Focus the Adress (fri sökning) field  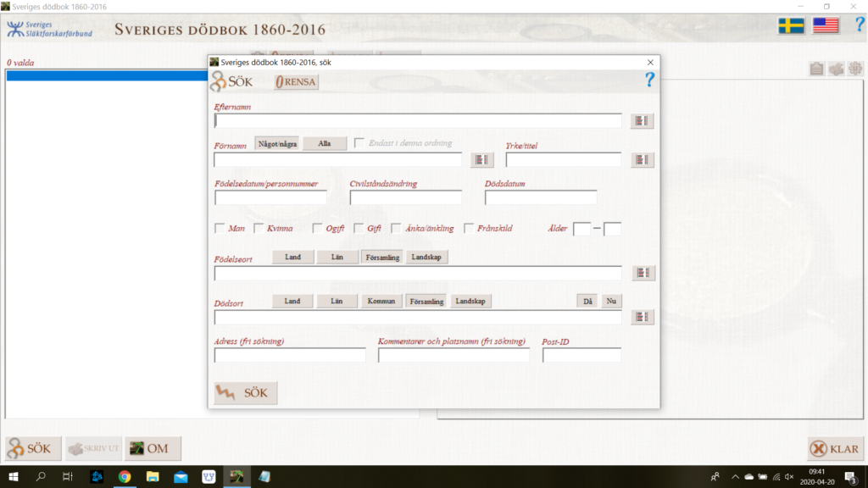tap(290, 355)
